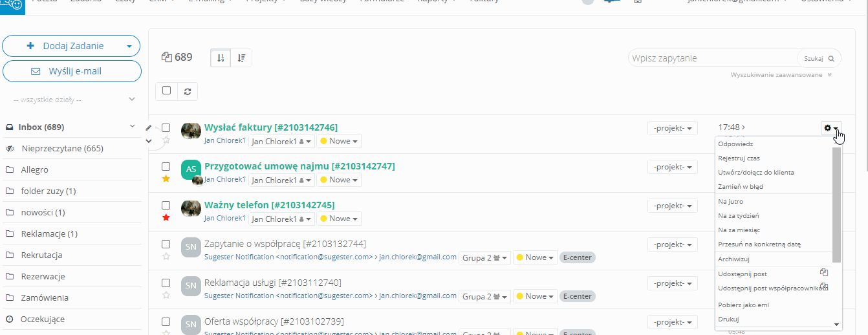Open the -projekt- dropdown for Przygotować umowę najmu
Image resolution: width=868 pixels, height=335 pixels.
click(672, 167)
